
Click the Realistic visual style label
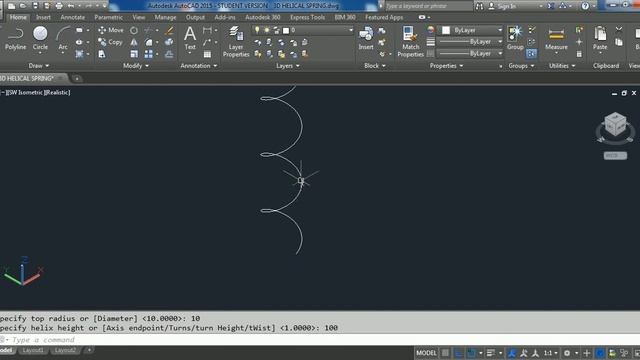coord(57,93)
